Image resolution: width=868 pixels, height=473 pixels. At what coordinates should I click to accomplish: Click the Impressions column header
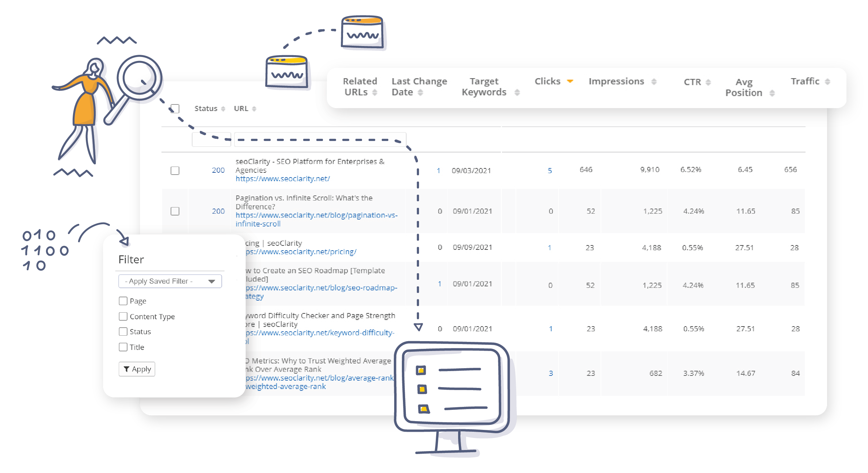point(616,81)
